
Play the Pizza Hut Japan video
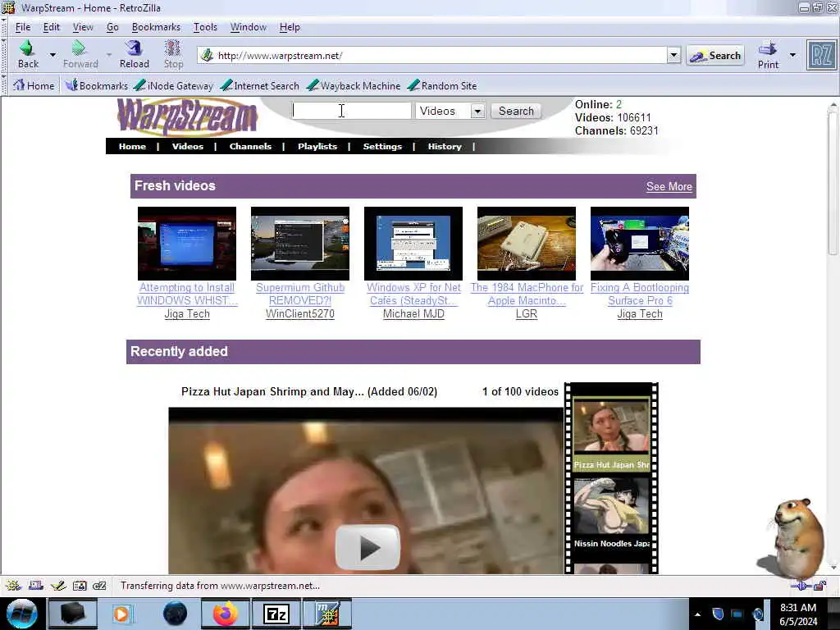point(367,547)
